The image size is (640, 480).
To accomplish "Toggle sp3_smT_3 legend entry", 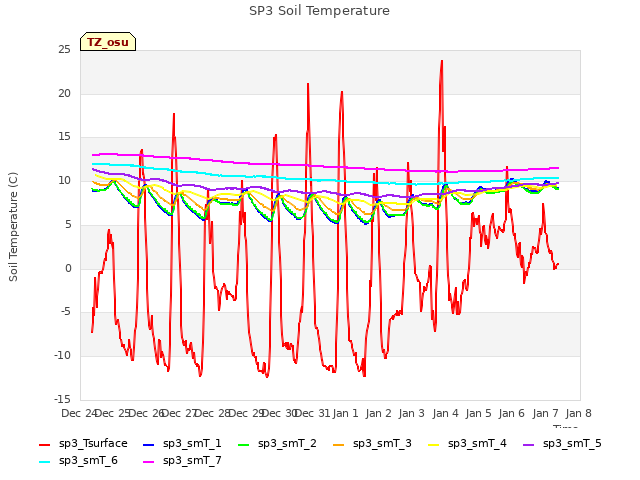I will click(x=372, y=444).
